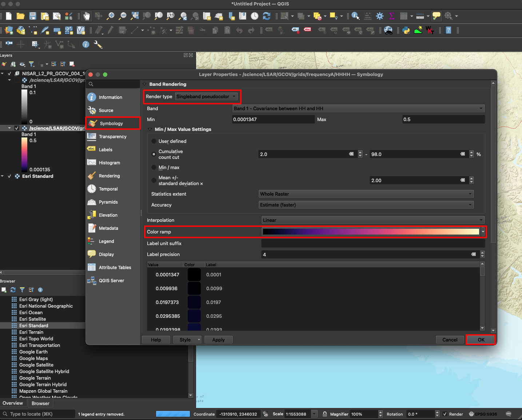Switch to the Browser tab
Image resolution: width=522 pixels, height=420 pixels.
[x=40, y=403]
